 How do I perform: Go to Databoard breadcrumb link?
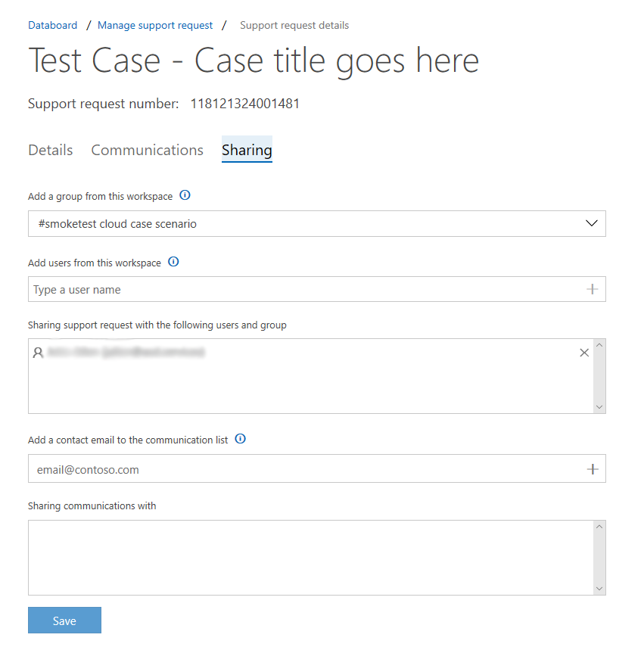tap(52, 25)
